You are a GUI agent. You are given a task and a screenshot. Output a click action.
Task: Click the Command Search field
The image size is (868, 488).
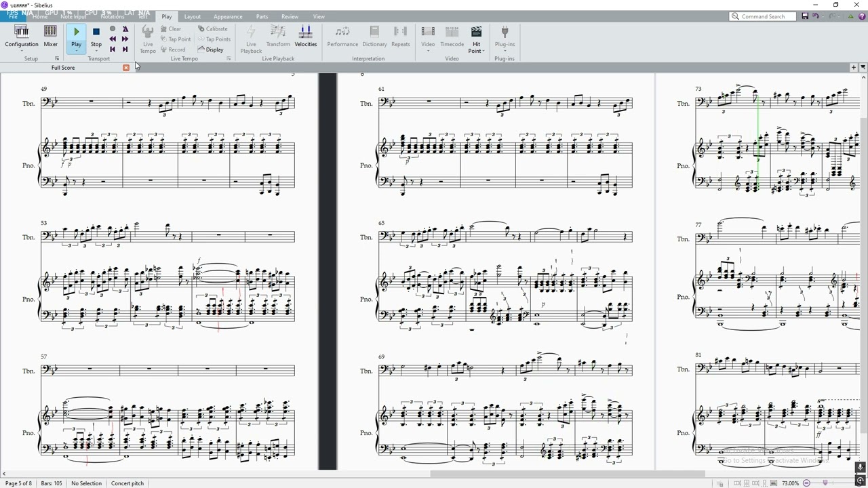pyautogui.click(x=763, y=16)
